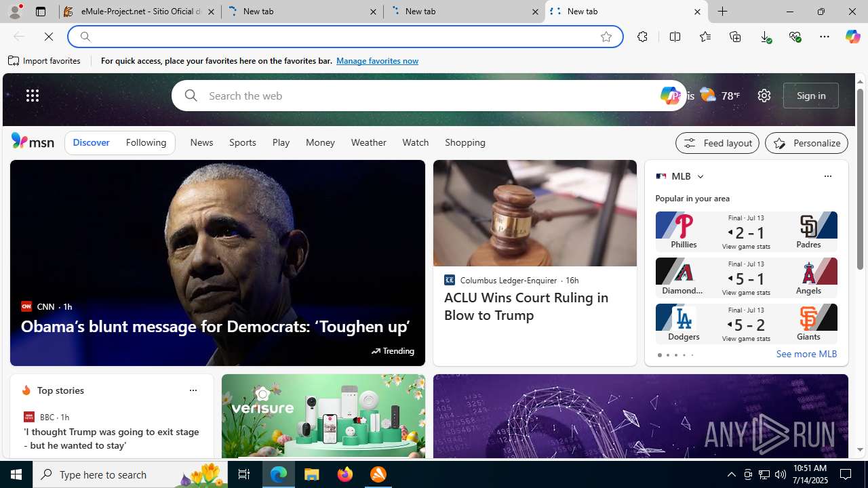Open MLB card more options ellipsis
This screenshot has width=868, height=488.
[827, 176]
